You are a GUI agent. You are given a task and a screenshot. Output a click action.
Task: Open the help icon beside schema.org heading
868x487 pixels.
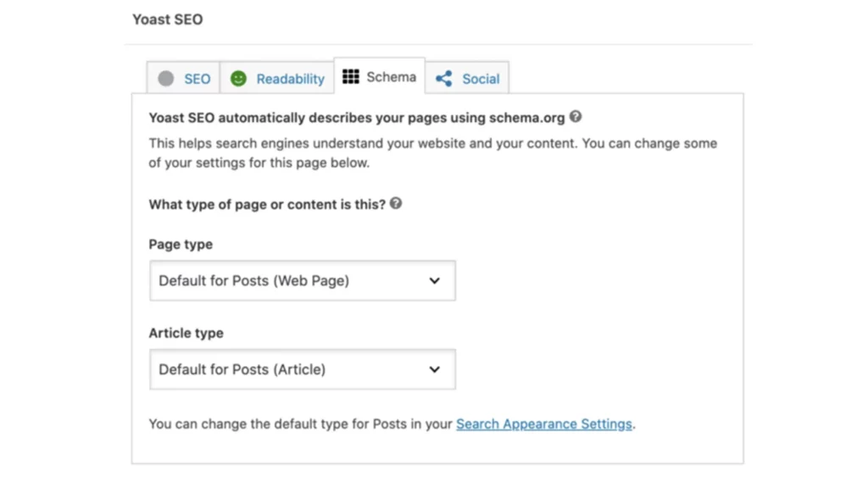(x=576, y=117)
